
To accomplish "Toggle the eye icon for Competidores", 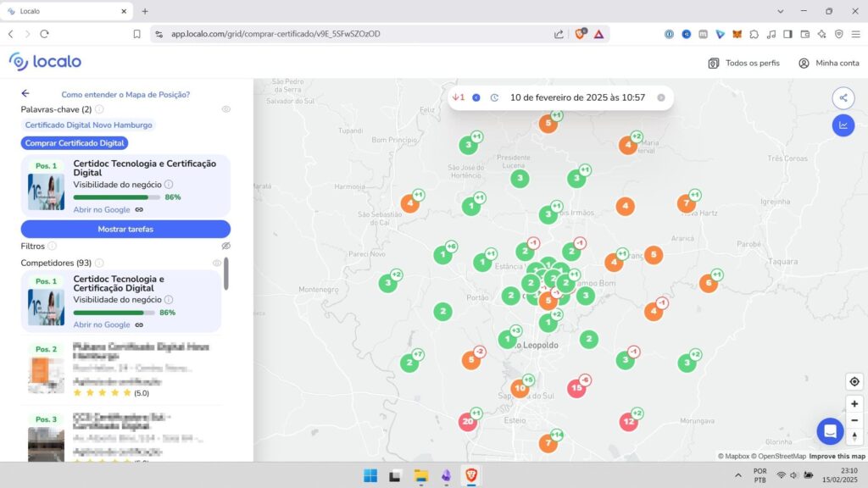I will [216, 263].
